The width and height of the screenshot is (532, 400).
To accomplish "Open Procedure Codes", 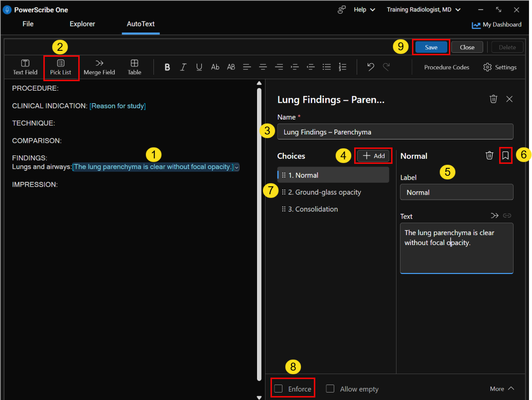I will point(446,67).
